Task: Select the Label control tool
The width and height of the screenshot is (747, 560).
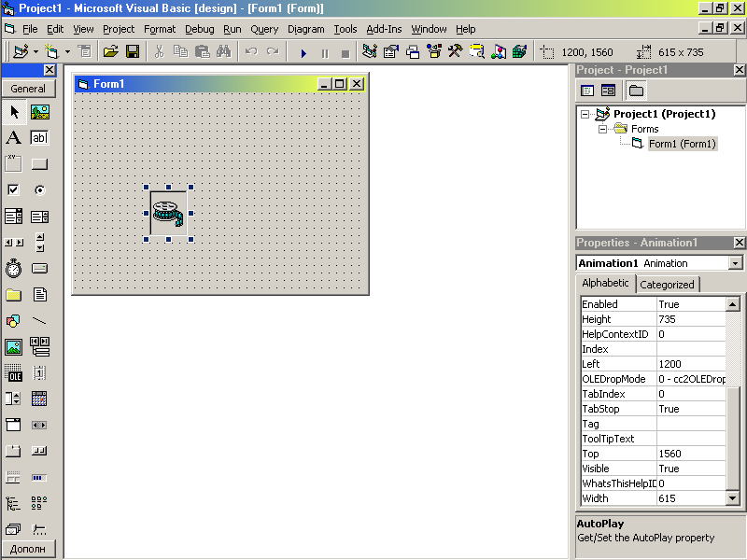Action: 14,137
